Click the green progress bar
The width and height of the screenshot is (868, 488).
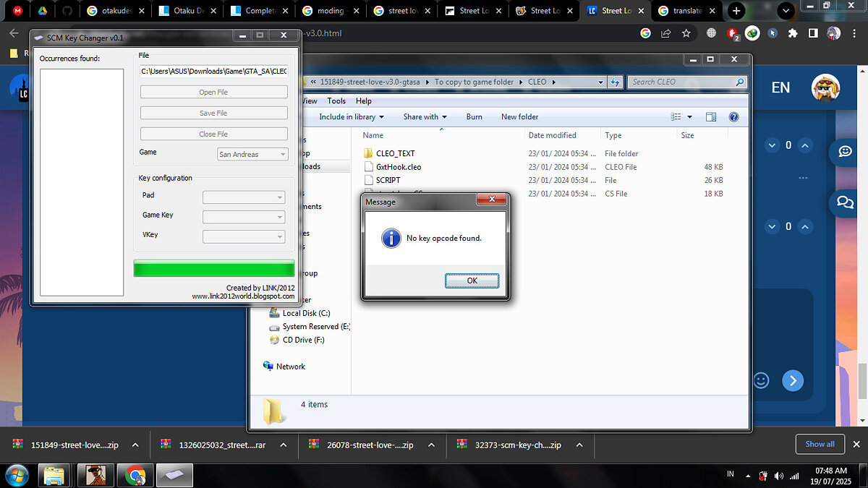tap(214, 268)
